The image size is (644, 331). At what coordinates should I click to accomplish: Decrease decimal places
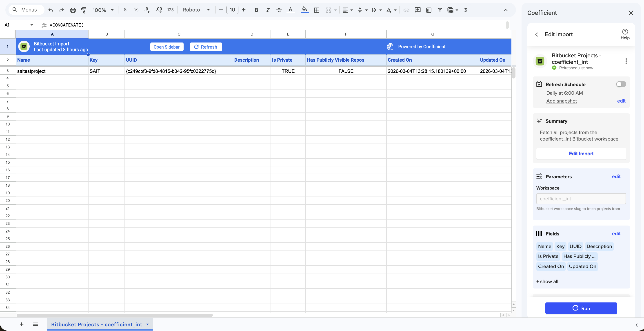tap(147, 10)
